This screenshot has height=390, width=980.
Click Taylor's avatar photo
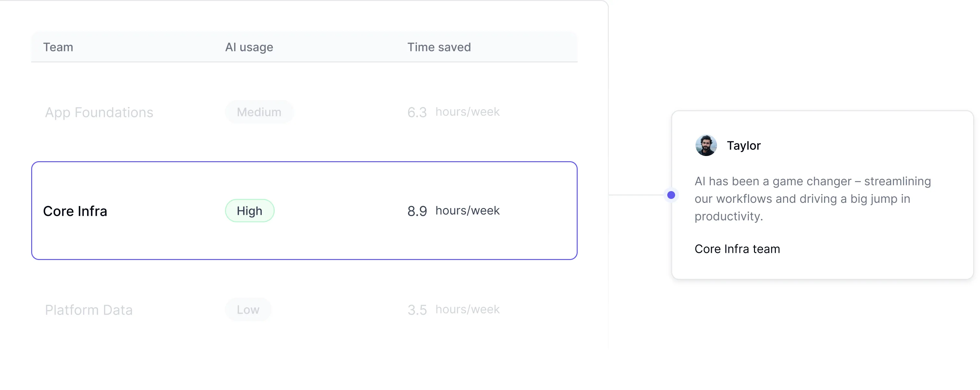706,145
